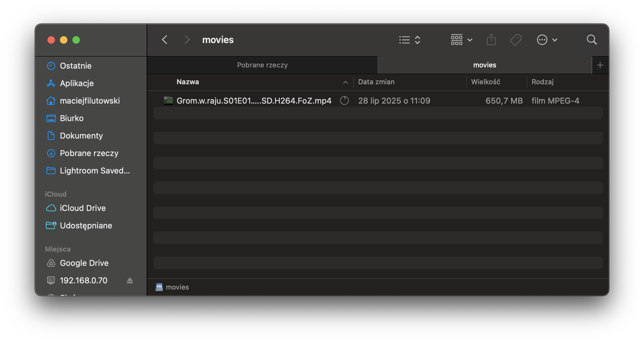
Task: Switch to the Pobrane rzeczy tab
Action: click(262, 65)
